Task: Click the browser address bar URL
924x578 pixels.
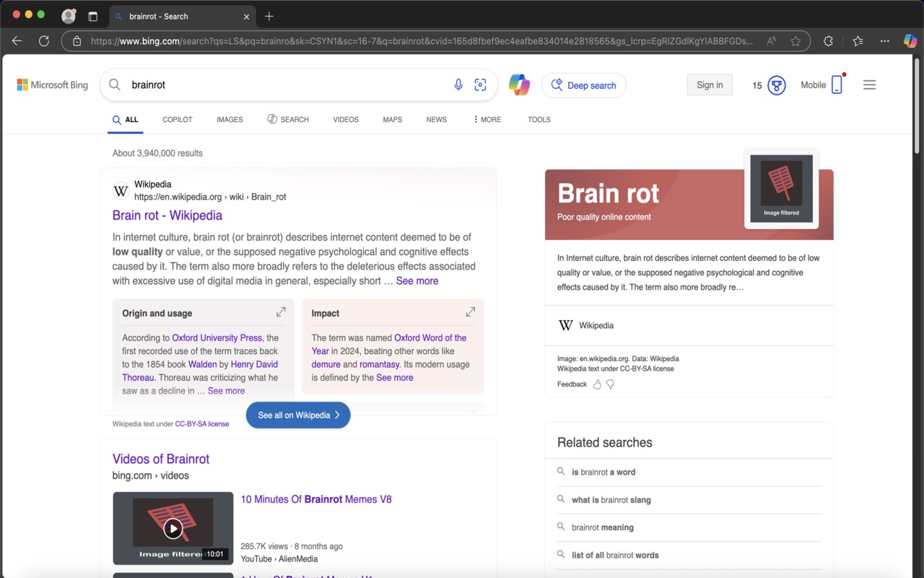Action: coord(422,41)
